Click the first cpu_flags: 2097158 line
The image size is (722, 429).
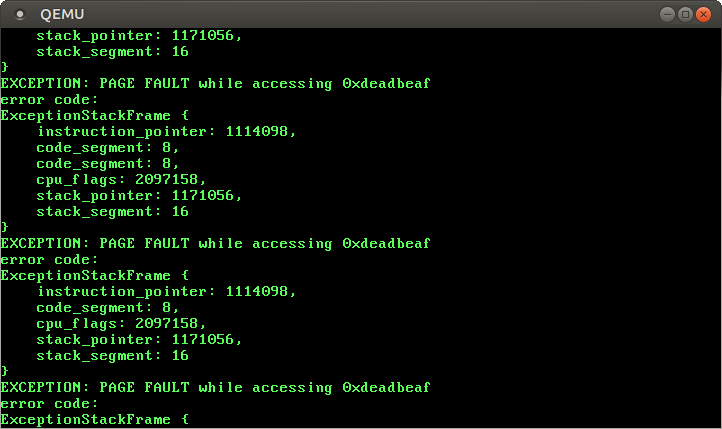pyautogui.click(x=121, y=179)
